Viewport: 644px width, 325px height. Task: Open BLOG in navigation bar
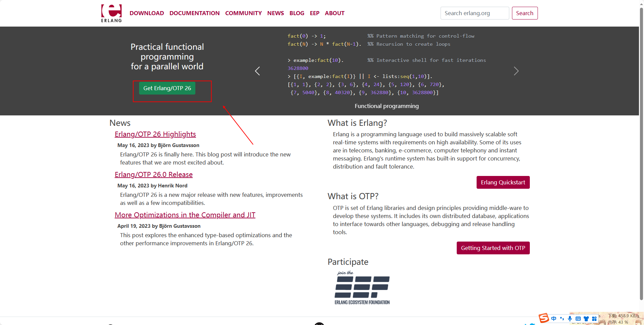coord(297,13)
